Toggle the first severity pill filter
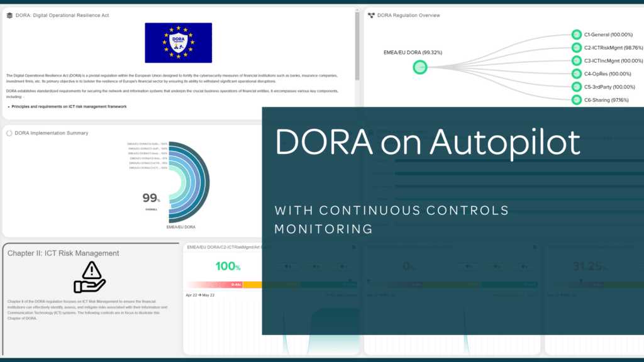Image resolution: width=644 pixels, height=362 pixels. point(287,266)
